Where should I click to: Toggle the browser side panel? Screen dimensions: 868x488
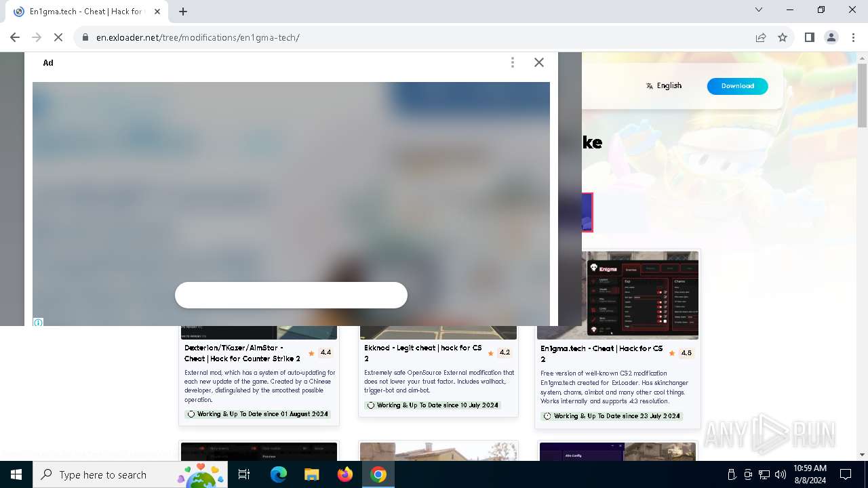pos(809,37)
